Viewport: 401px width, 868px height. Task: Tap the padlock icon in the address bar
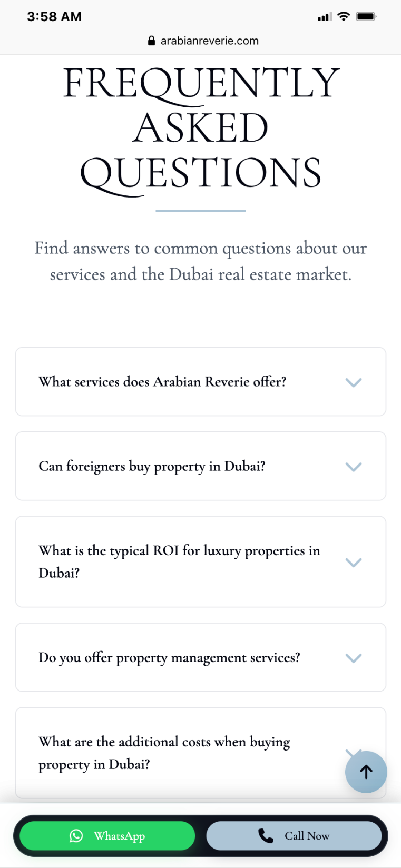coord(151,41)
